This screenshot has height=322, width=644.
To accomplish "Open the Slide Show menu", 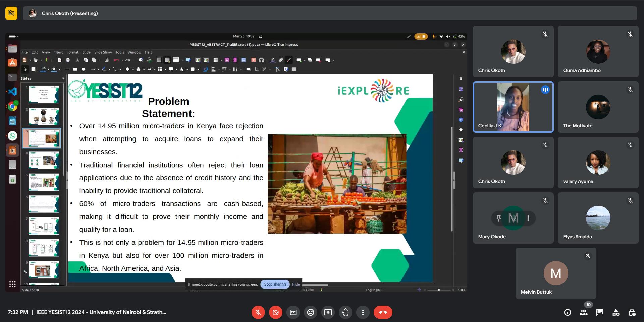I will tap(103, 52).
